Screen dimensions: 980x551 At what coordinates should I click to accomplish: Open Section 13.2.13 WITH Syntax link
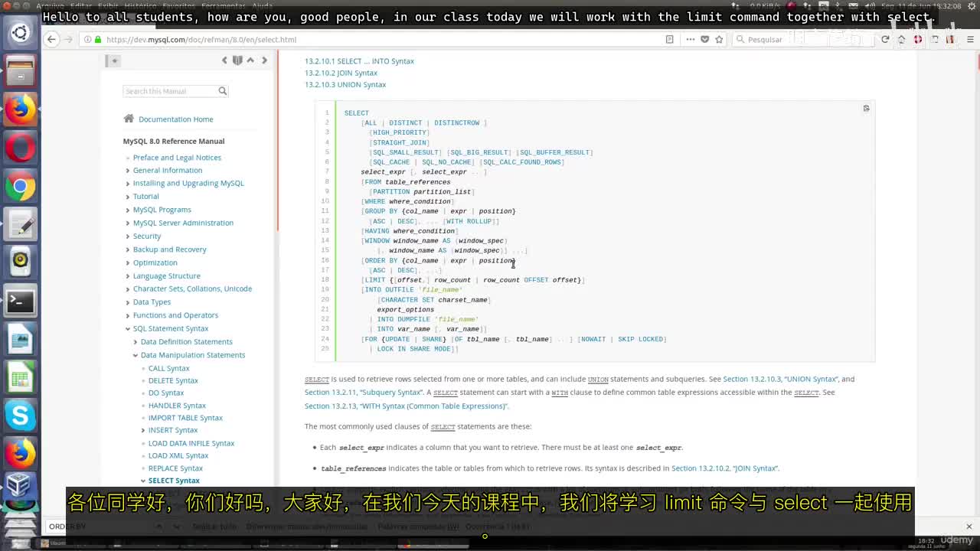click(x=406, y=406)
